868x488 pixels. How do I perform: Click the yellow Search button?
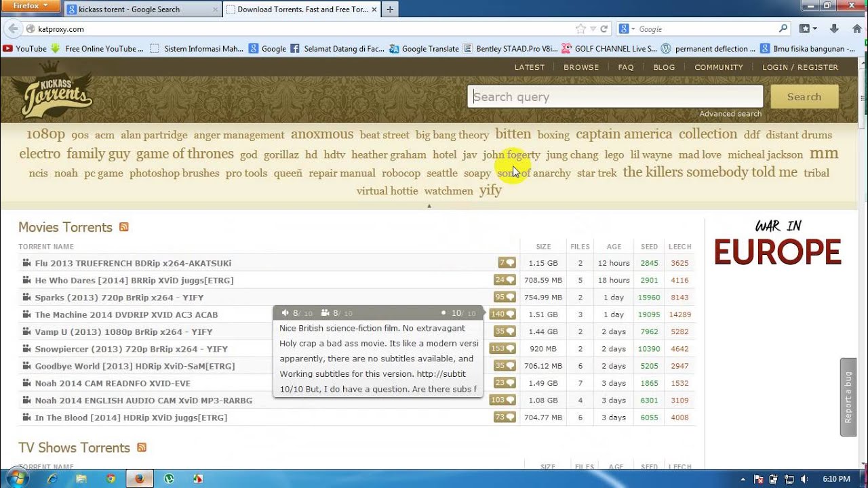point(804,97)
